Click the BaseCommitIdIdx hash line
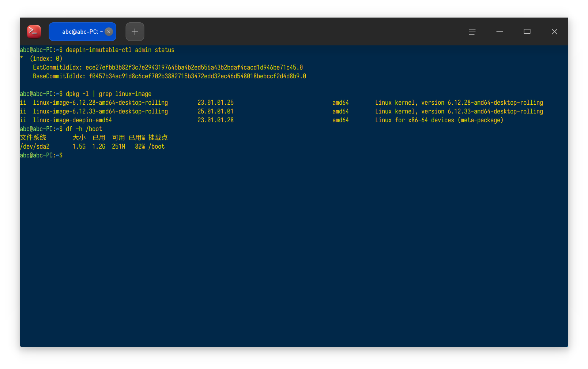 tap(169, 76)
